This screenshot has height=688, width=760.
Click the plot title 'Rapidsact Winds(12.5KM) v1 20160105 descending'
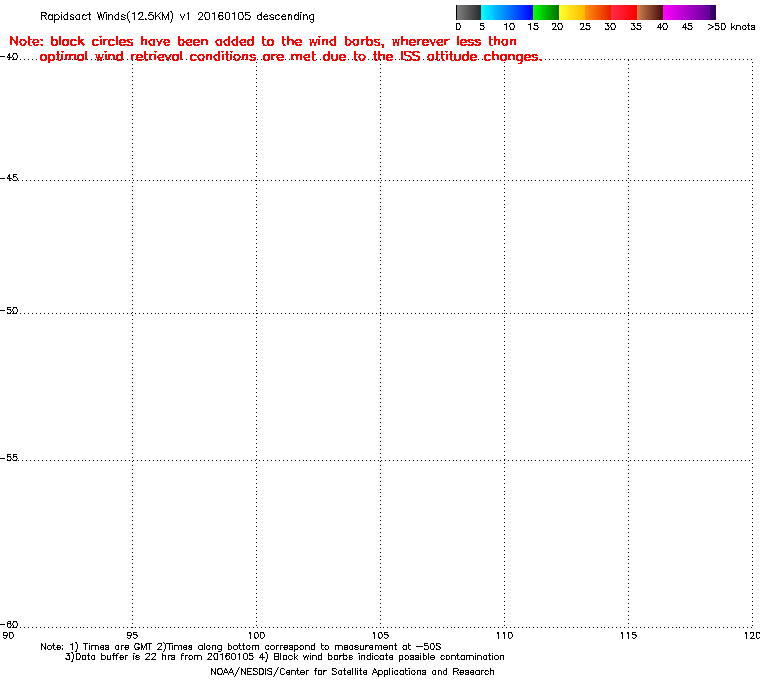click(177, 16)
